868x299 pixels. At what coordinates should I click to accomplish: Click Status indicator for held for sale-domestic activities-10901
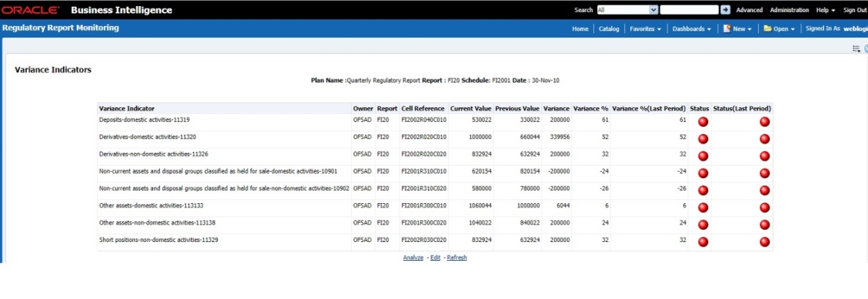[x=703, y=173]
